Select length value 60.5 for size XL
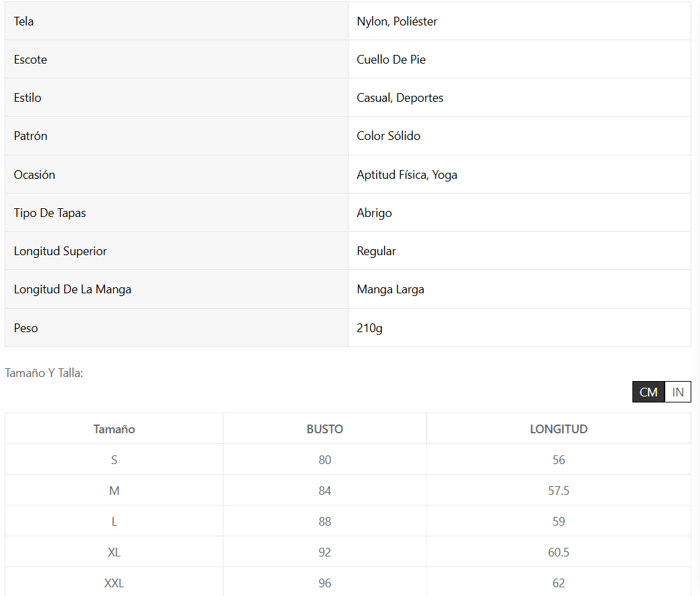Image resolution: width=700 pixels, height=596 pixels. (x=558, y=552)
